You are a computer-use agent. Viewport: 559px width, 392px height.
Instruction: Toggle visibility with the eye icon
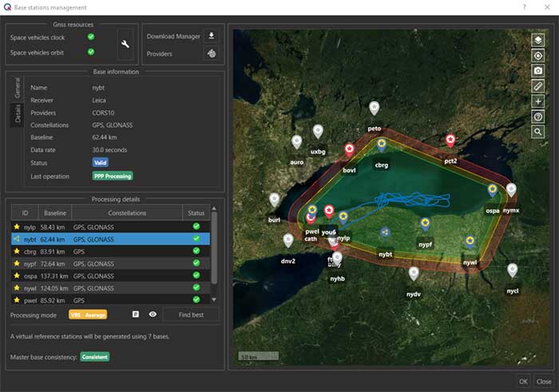pos(152,315)
